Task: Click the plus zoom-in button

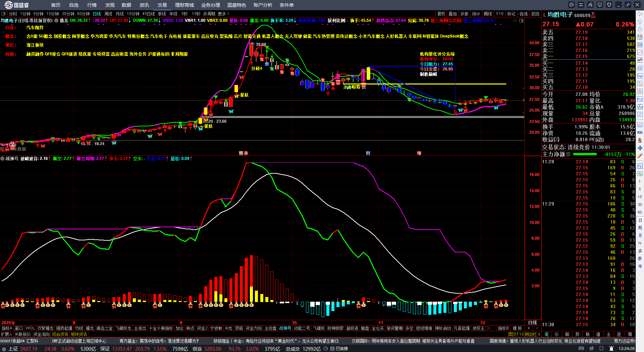Action: tap(529, 328)
